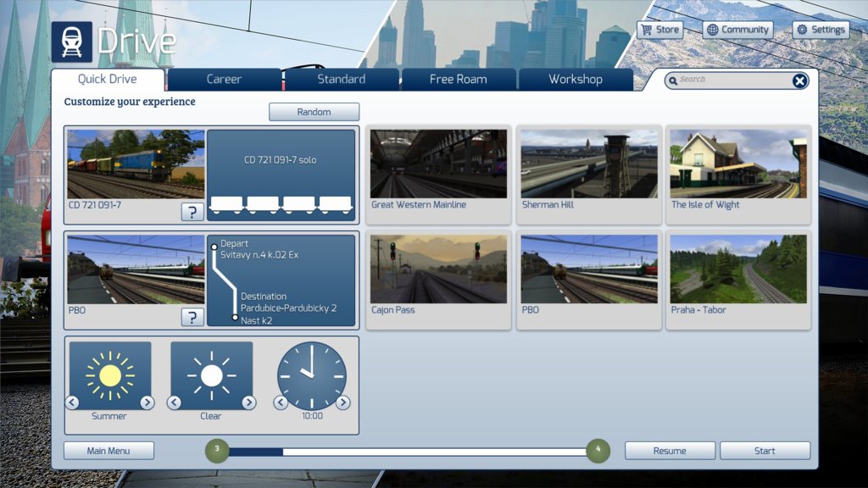Click the summer sun season icon
Image resolution: width=868 pixels, height=488 pixels.
[x=110, y=375]
